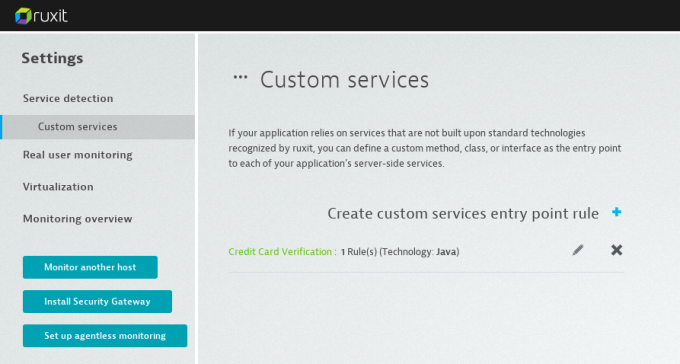The height and width of the screenshot is (364, 680).
Task: Click Set up agentless monitoring button
Action: click(x=105, y=336)
